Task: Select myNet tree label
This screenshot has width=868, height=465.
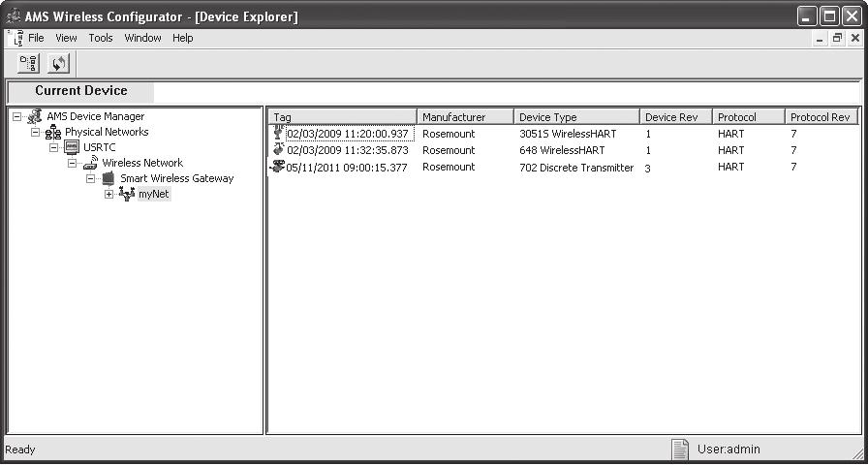Action: pyautogui.click(x=153, y=195)
